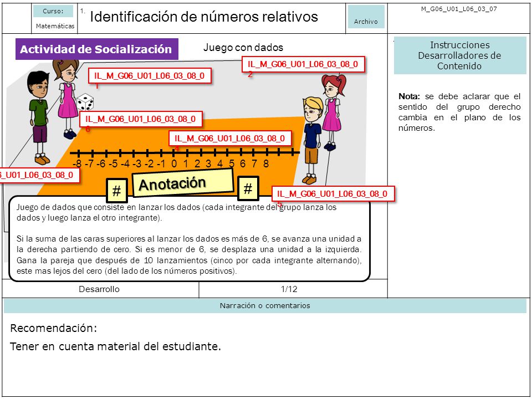Select the red IL label numbered 1
This screenshot has height=399, width=532.
coord(150,76)
